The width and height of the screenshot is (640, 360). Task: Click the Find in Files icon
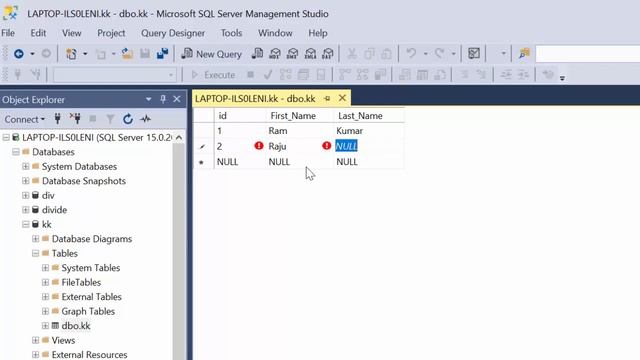(524, 53)
